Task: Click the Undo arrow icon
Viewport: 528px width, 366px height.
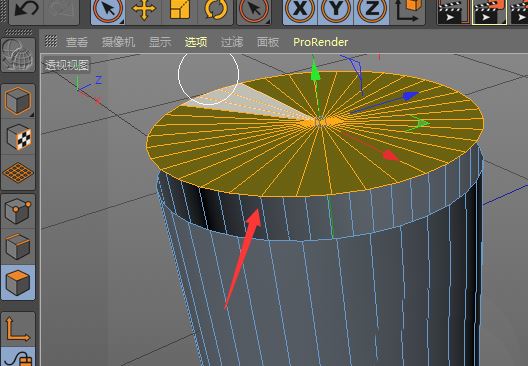Action: (x=26, y=9)
